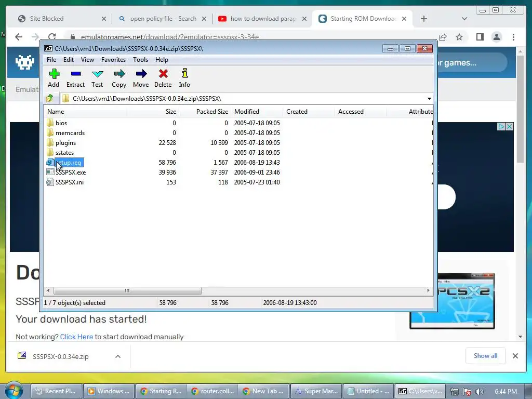Sort by the Name column header
Screen dimensions: 532x399
point(85,112)
